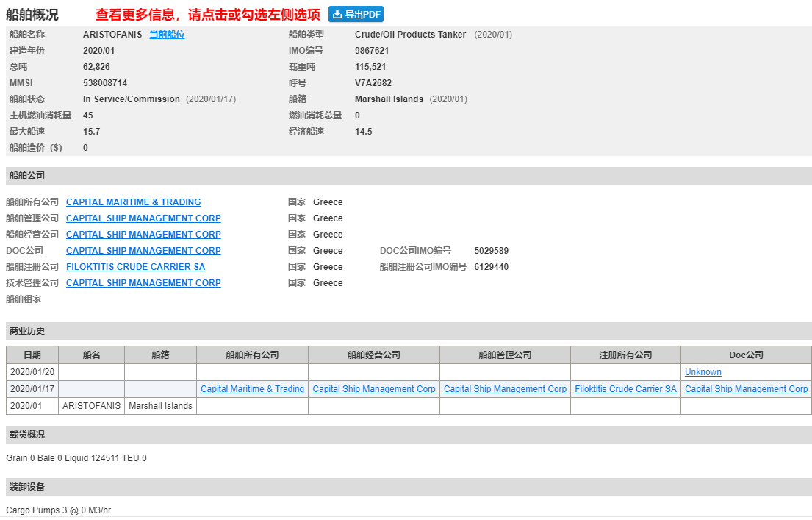812x520 pixels.
Task: Click the 船舶造价 ($) label
Action: (36, 148)
